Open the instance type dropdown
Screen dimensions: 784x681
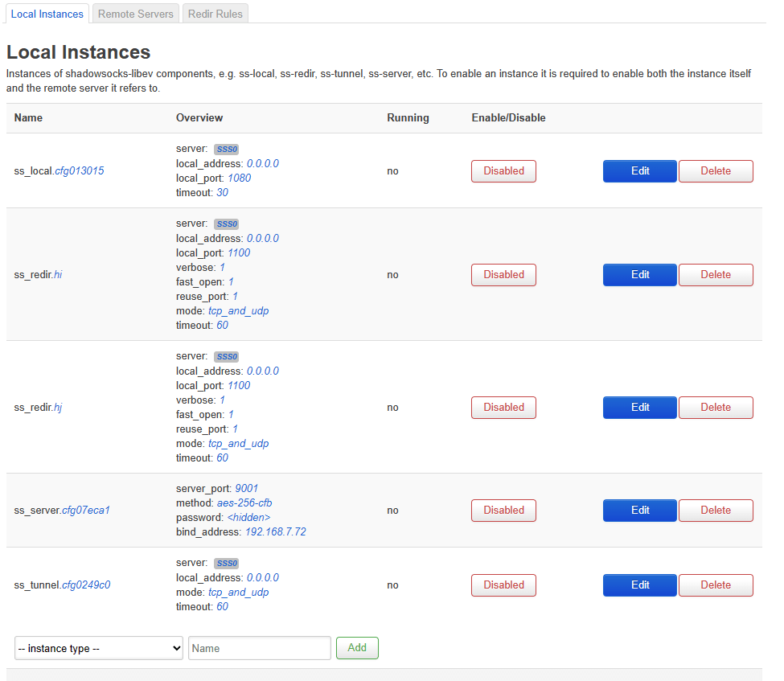pos(99,648)
